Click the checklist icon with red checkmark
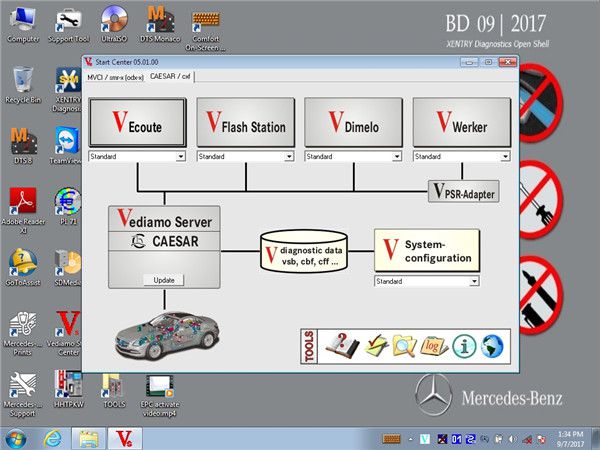Viewport: 600px width, 450px height. [x=372, y=346]
